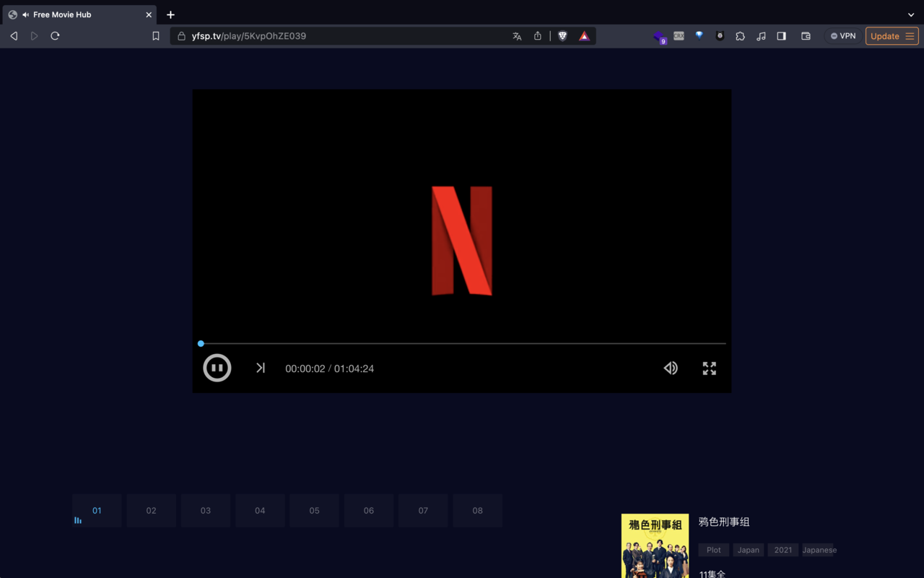The width and height of the screenshot is (924, 578).
Task: Seek to the middle of the video progress bar
Action: click(x=462, y=343)
